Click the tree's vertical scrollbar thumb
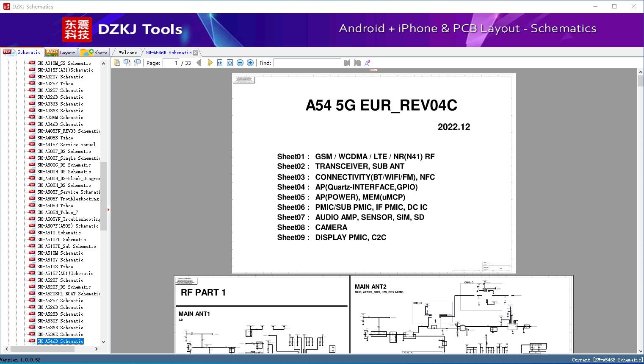The width and height of the screenshot is (644, 364). [103, 196]
